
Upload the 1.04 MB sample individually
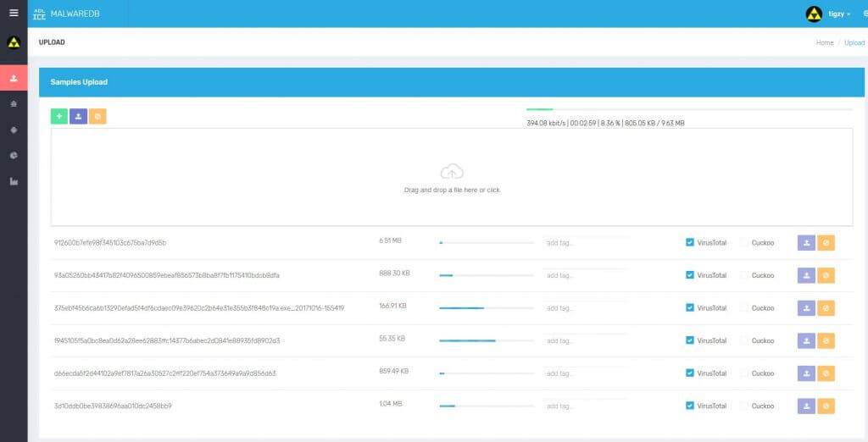806,406
